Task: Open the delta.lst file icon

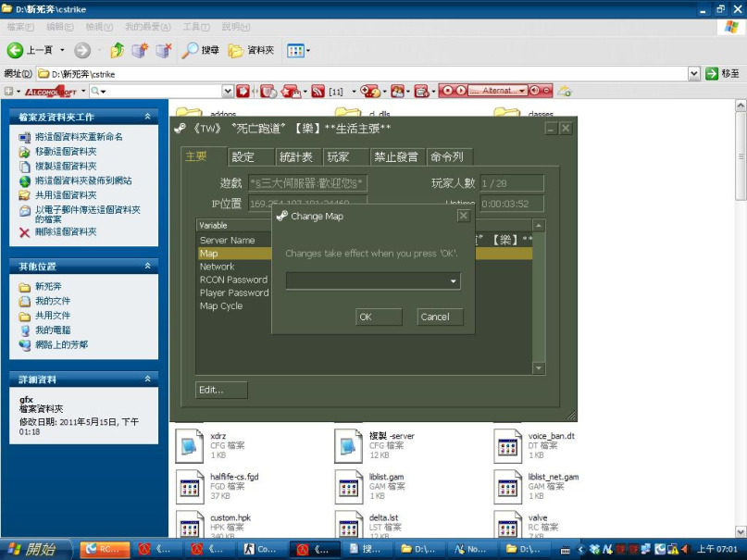Action: pyautogui.click(x=348, y=524)
